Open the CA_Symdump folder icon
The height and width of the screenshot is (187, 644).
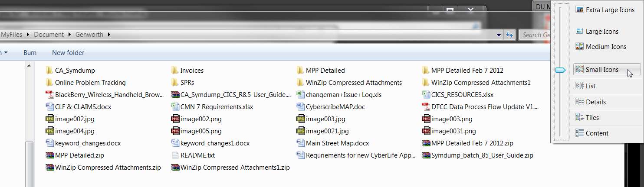coord(49,70)
